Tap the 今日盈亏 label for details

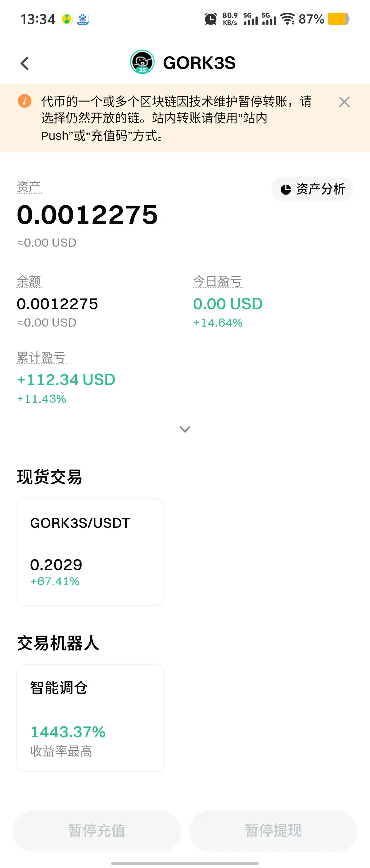point(218,281)
